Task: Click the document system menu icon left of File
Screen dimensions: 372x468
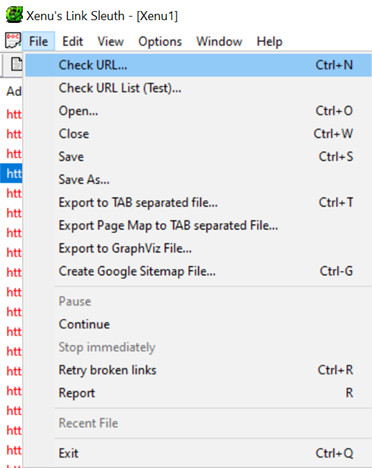Action: tap(13, 40)
